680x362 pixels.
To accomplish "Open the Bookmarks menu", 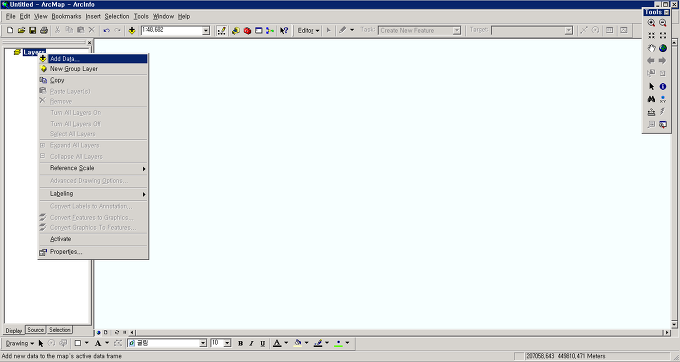I will click(66, 16).
